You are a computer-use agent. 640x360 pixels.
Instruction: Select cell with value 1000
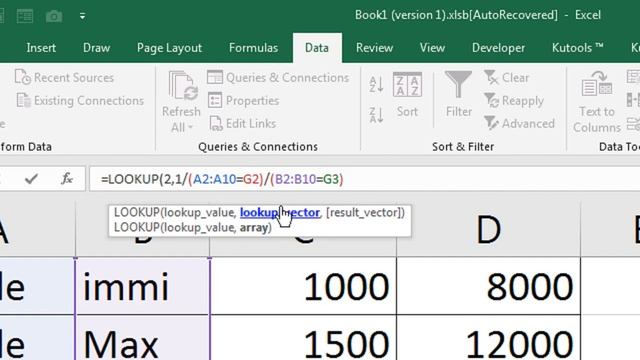[303, 286]
